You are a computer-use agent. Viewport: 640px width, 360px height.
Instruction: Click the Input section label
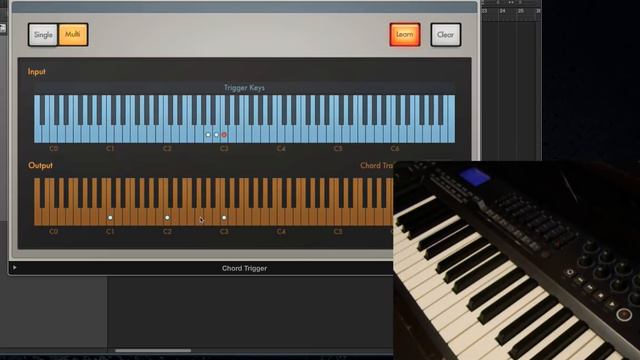pyautogui.click(x=37, y=72)
